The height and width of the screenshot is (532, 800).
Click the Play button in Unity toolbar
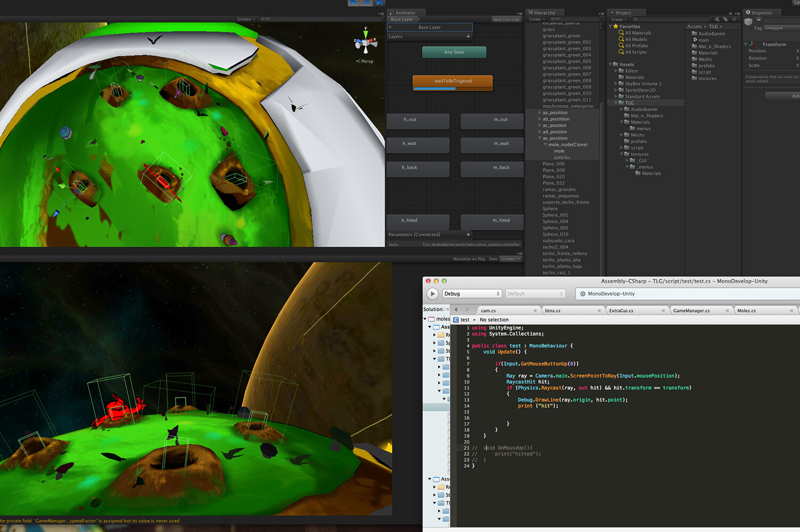pyautogui.click(x=354, y=3)
